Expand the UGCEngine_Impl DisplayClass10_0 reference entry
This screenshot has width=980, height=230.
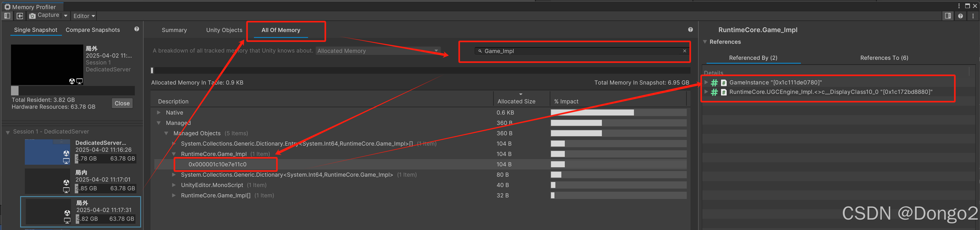pyautogui.click(x=706, y=92)
